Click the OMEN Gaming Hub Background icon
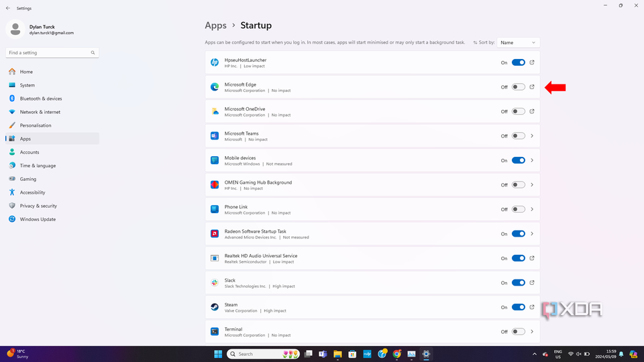 point(215,185)
